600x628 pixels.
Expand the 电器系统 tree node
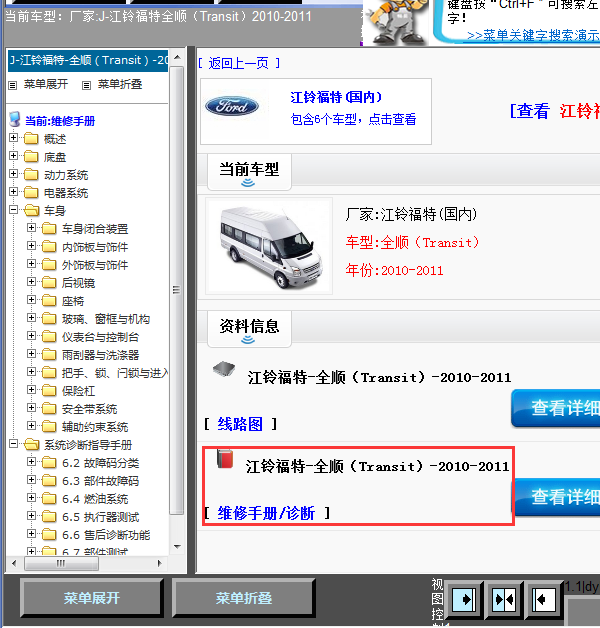point(13,191)
